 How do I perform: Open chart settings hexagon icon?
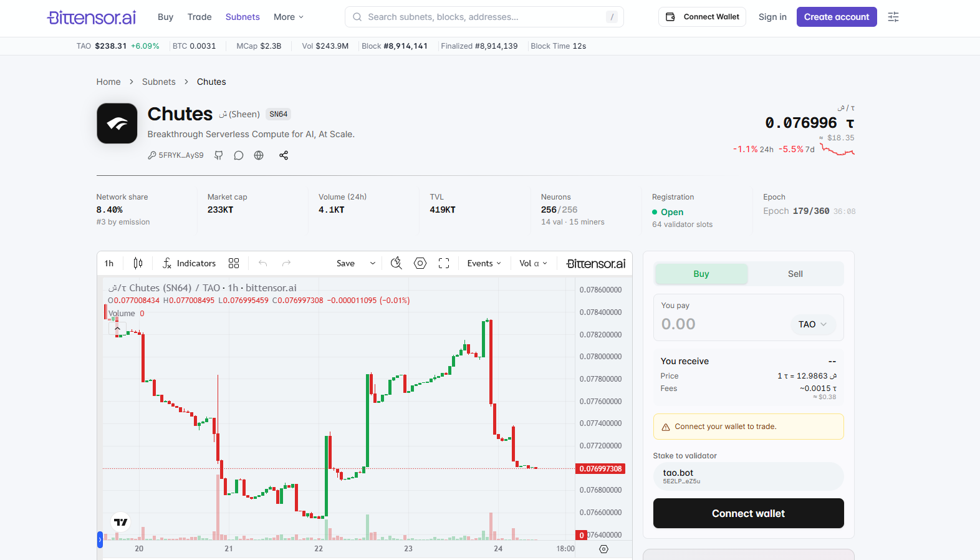(420, 263)
